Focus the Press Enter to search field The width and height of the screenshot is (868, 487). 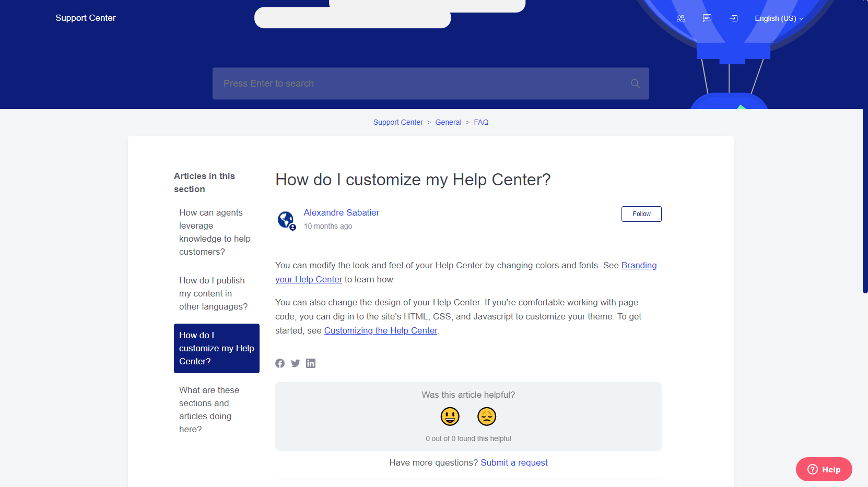430,84
